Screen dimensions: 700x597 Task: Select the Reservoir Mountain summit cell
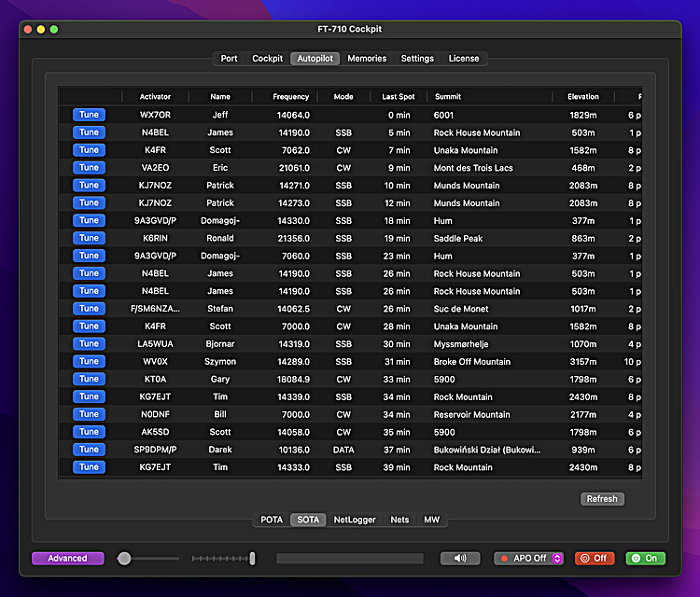pyautogui.click(x=471, y=415)
